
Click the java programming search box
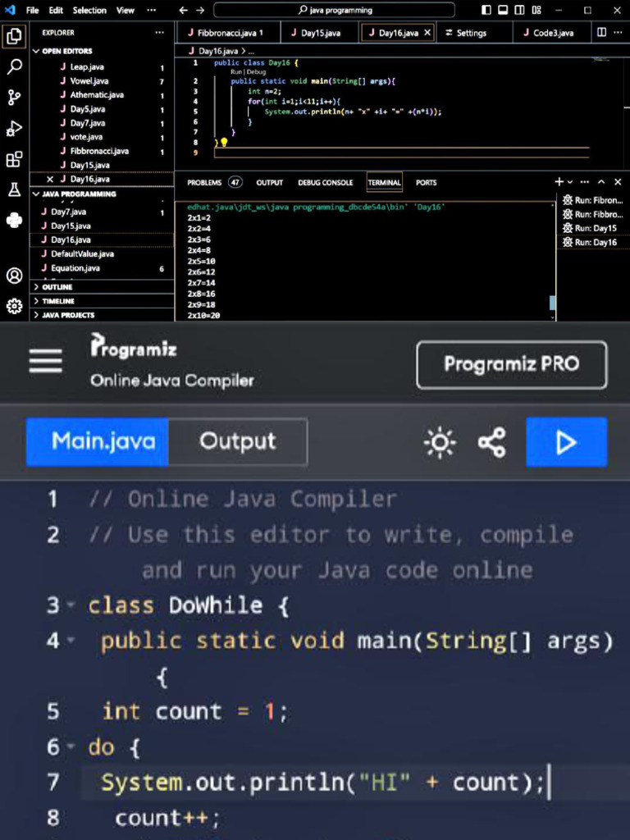[x=334, y=10]
